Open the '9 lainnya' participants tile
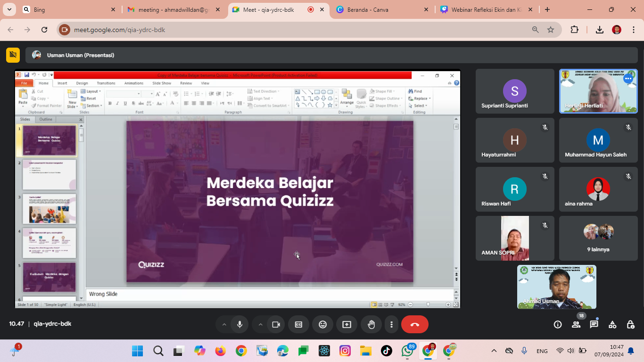This screenshot has height=362, width=644. click(x=598, y=238)
